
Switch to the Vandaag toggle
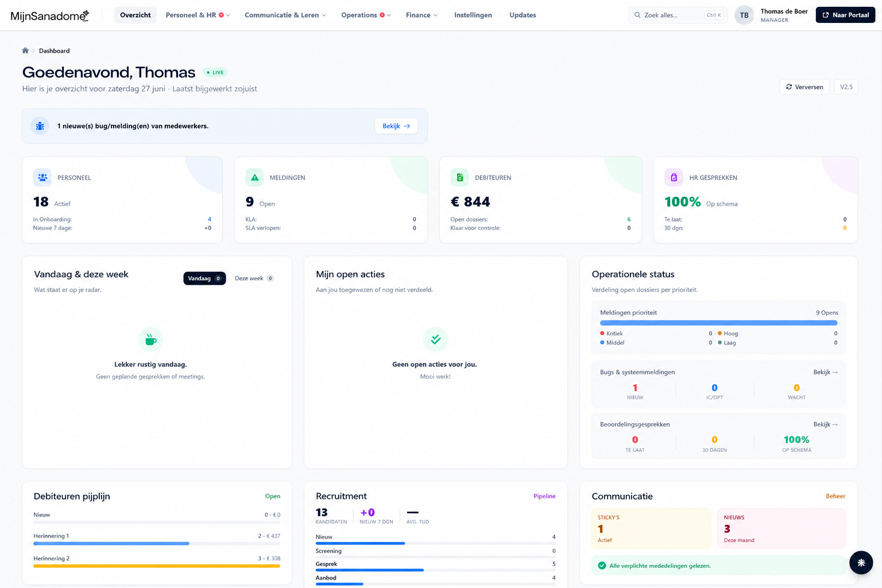tap(204, 278)
